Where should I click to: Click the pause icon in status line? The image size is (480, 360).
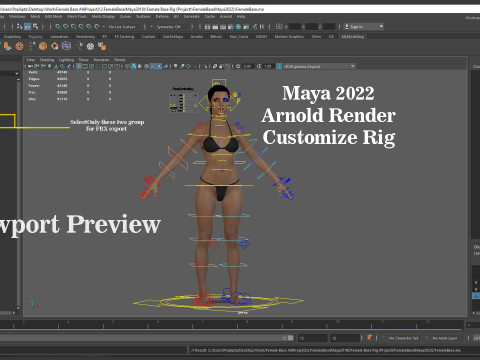pyautogui.click(x=262, y=26)
